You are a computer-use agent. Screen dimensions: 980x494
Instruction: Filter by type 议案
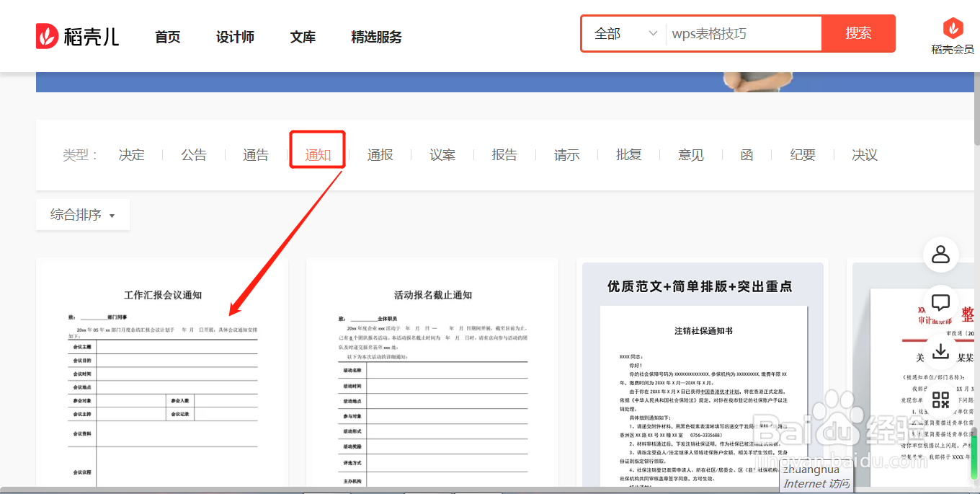pos(442,155)
